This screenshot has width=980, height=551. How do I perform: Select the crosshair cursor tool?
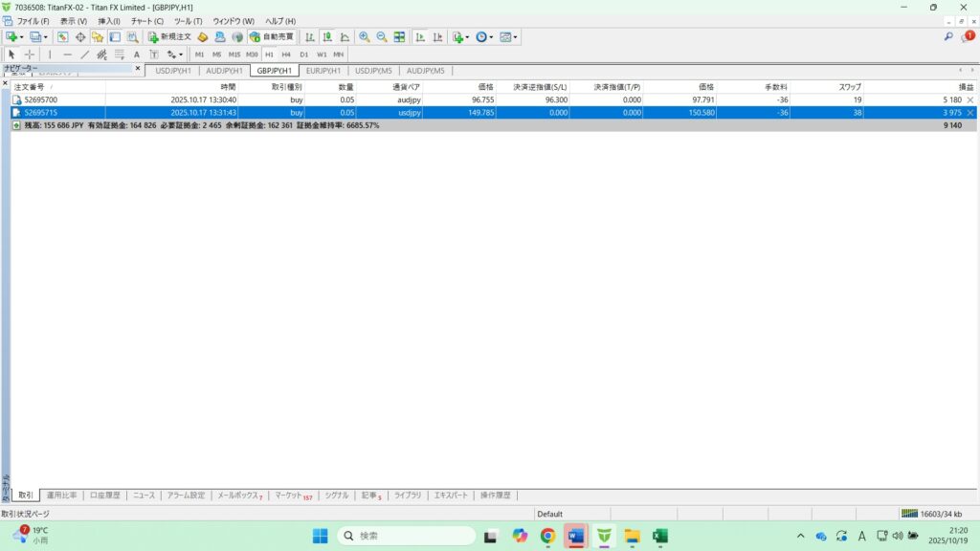(30, 55)
